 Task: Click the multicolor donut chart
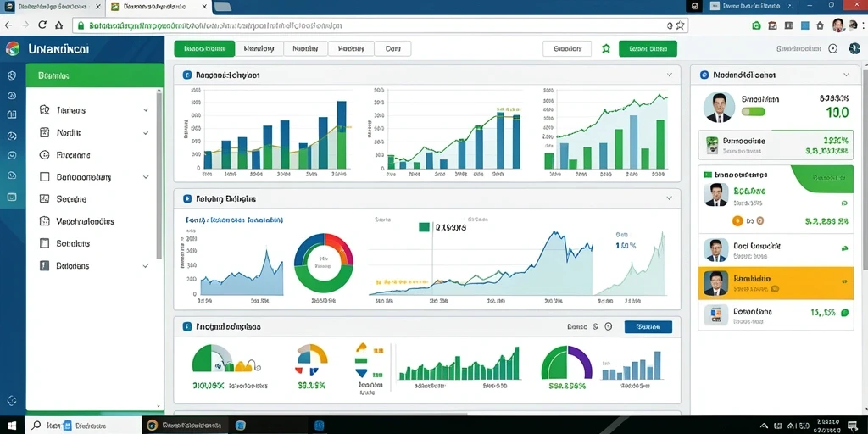click(323, 264)
